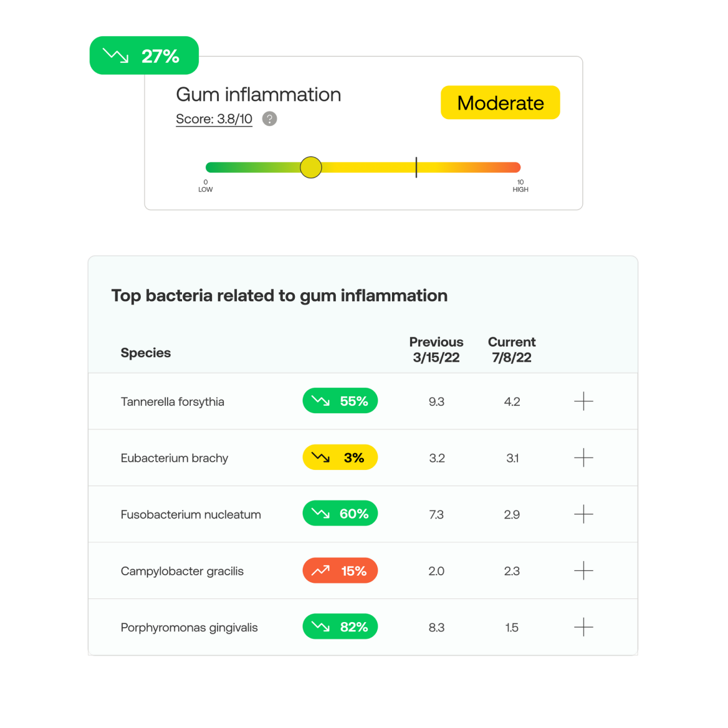Click the red 15% increase trend badge
Screen dimensions: 728x728
(x=340, y=570)
